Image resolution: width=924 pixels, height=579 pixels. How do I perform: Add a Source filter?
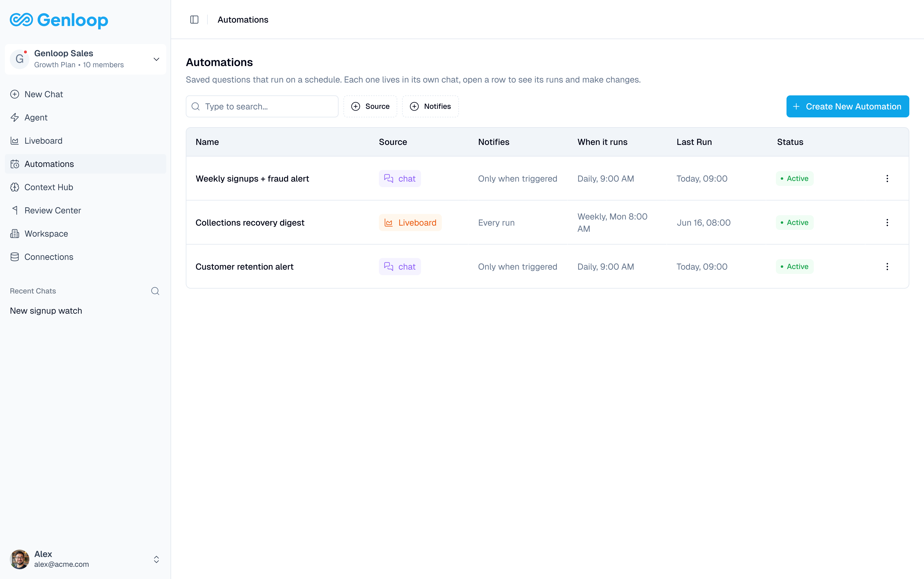(x=370, y=106)
